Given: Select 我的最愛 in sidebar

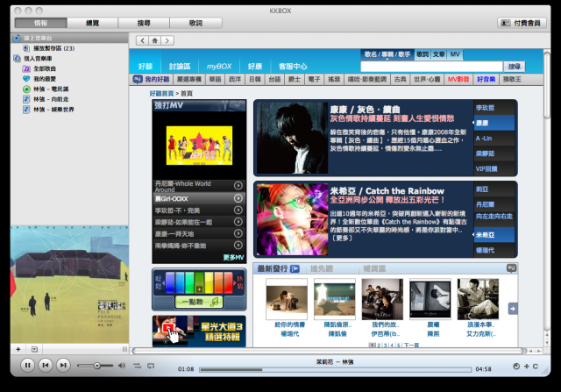Looking at the screenshot, I should tap(45, 79).
